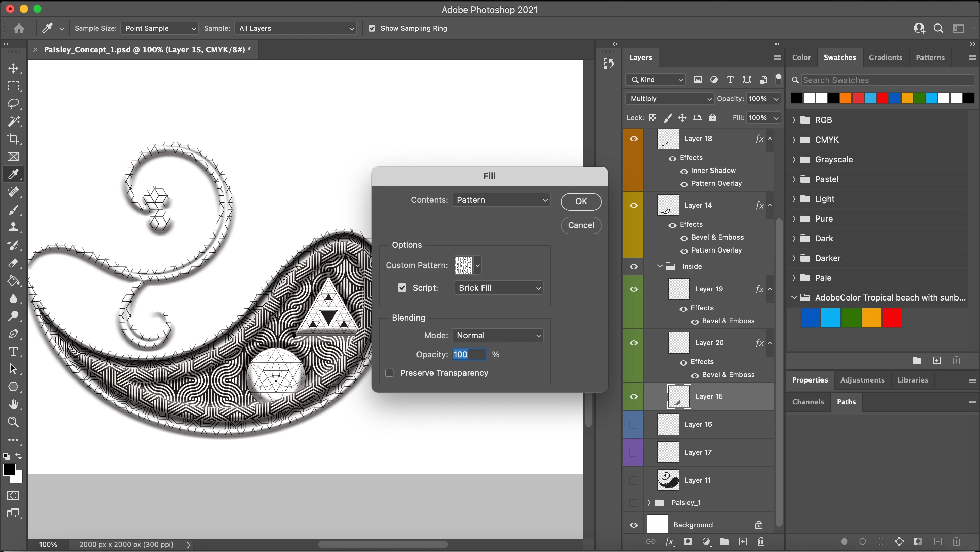980x552 pixels.
Task: Switch to the Channels tab
Action: 808,402
